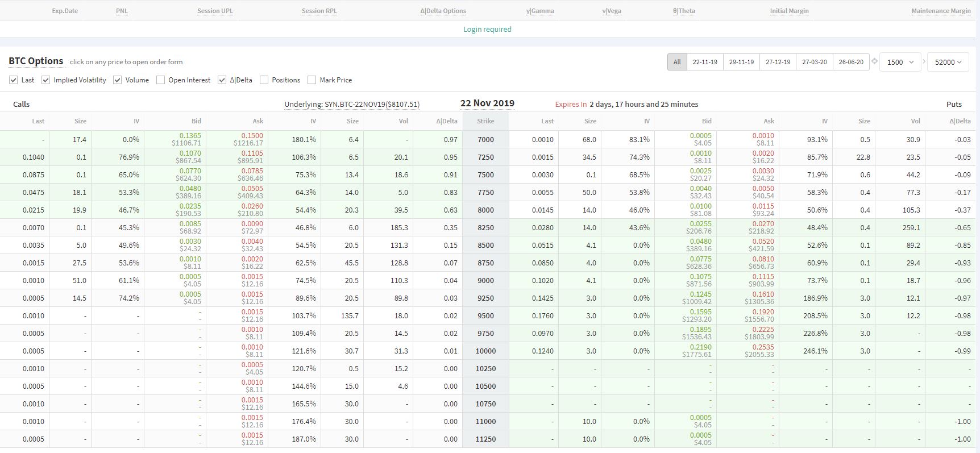Click the underlying SYN.BTC-22NOV19 label
980x453 pixels.
click(352, 105)
